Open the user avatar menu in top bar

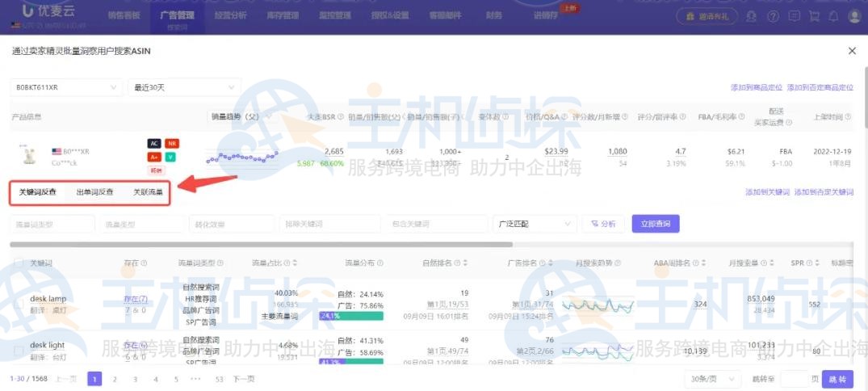click(854, 16)
